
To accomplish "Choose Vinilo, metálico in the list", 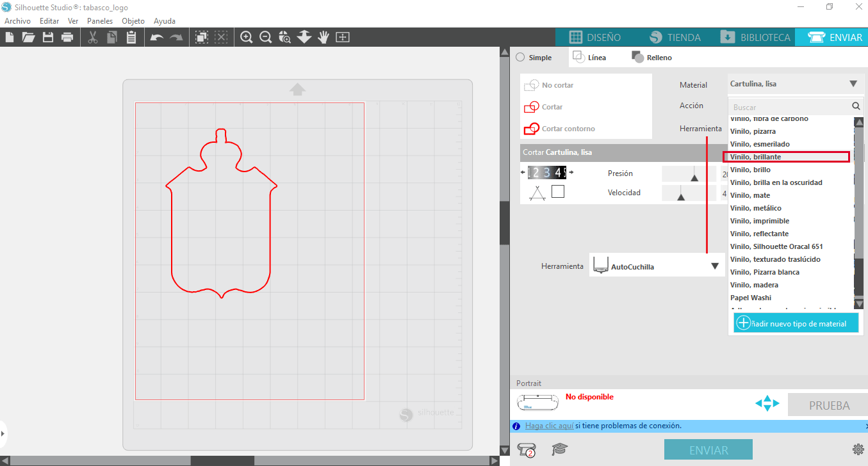I will 791,208.
